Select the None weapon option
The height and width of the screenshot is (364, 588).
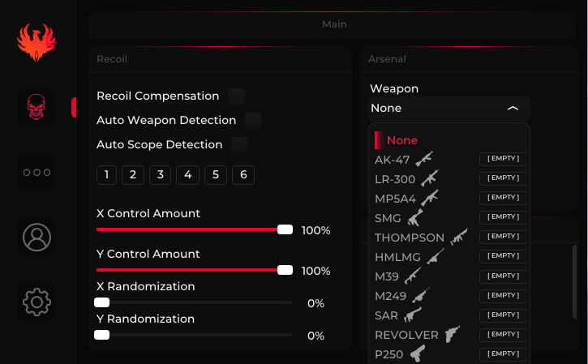click(x=401, y=140)
